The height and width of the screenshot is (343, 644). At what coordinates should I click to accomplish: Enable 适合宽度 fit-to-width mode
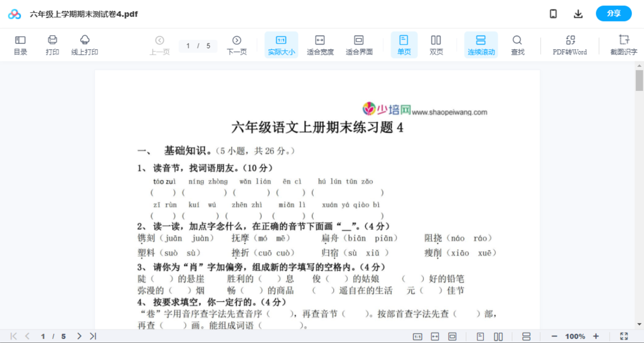point(320,45)
